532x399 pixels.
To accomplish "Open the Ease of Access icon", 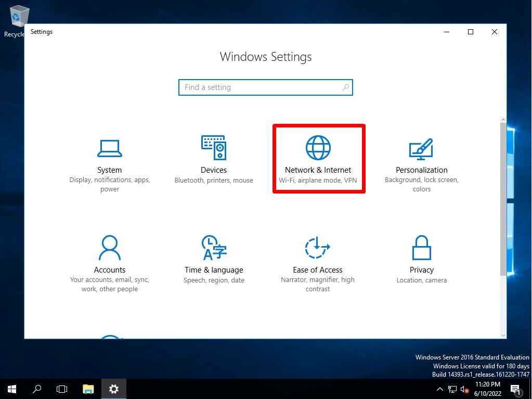I will (317, 248).
